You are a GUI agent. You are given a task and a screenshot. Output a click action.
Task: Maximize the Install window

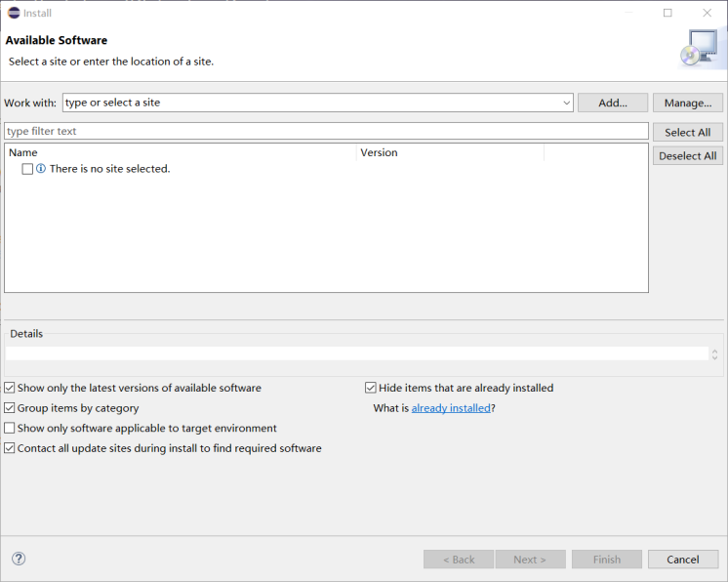[x=667, y=13]
